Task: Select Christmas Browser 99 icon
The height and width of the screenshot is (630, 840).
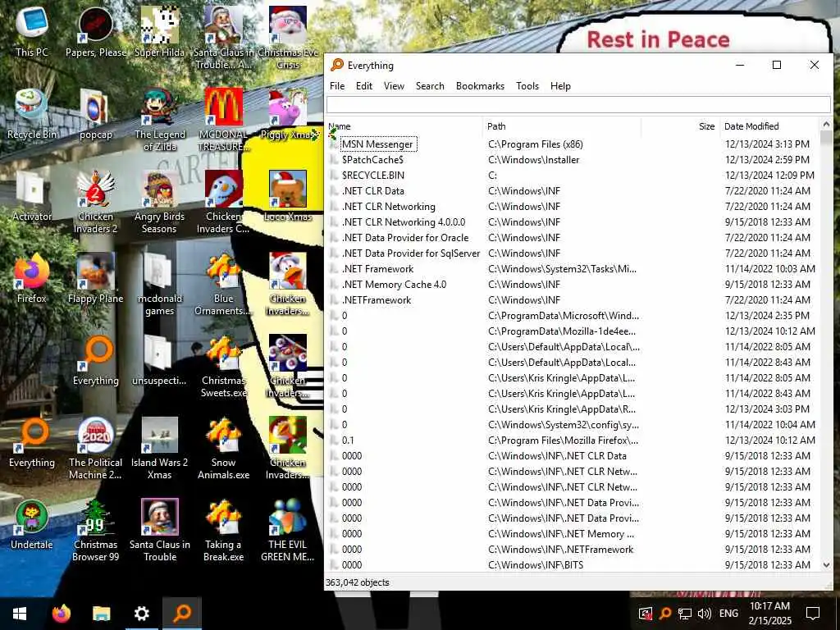Action: (96, 531)
